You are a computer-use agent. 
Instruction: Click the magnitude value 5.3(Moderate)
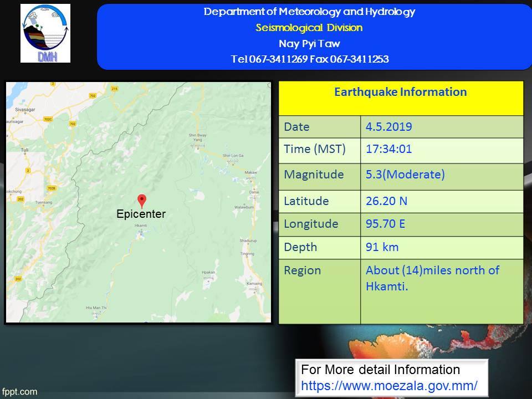pos(405,175)
